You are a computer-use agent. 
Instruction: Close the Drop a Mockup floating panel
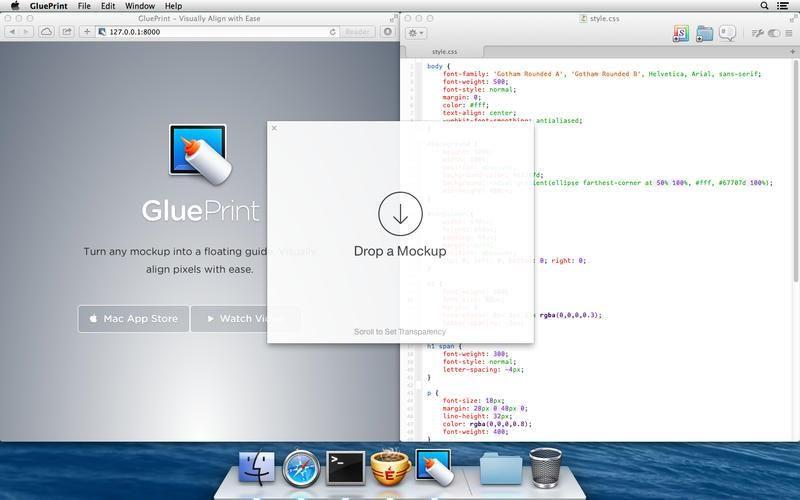pos(274,128)
